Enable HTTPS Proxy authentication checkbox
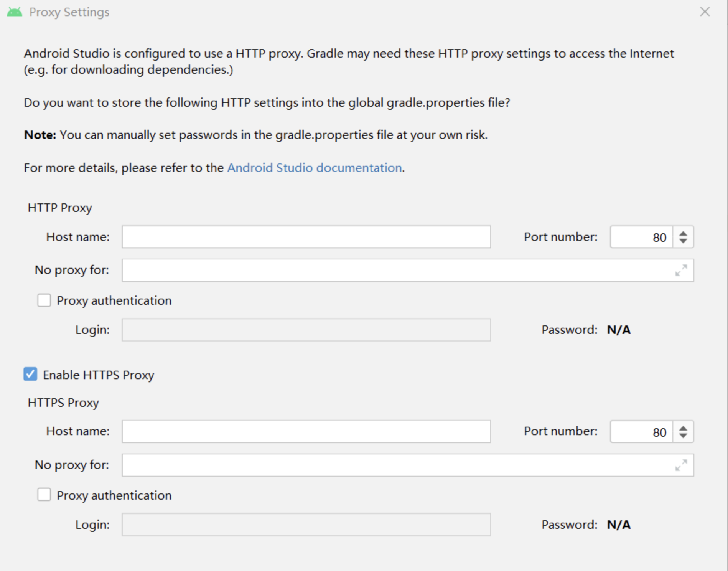 coord(44,495)
